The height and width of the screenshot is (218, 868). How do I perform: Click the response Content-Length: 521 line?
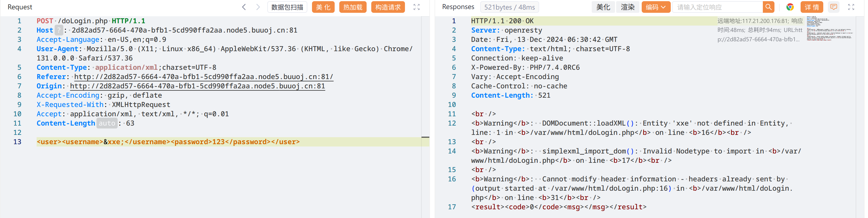pyautogui.click(x=511, y=95)
